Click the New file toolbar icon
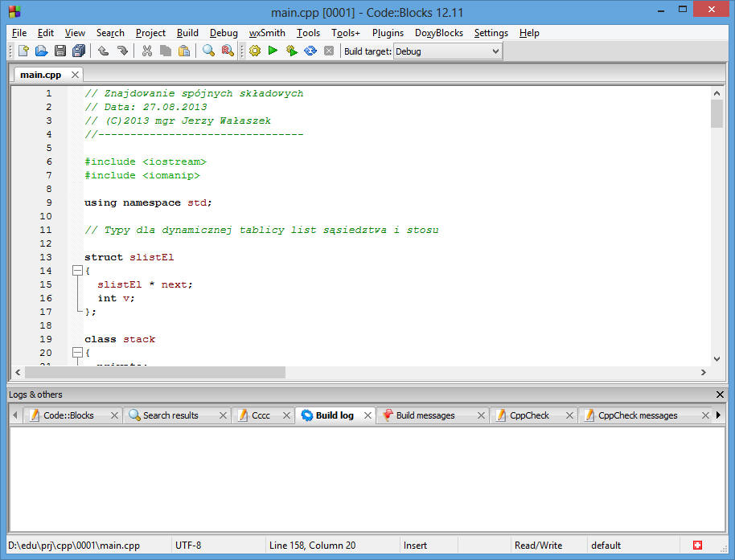Viewport: 735px width, 560px height. pyautogui.click(x=23, y=51)
